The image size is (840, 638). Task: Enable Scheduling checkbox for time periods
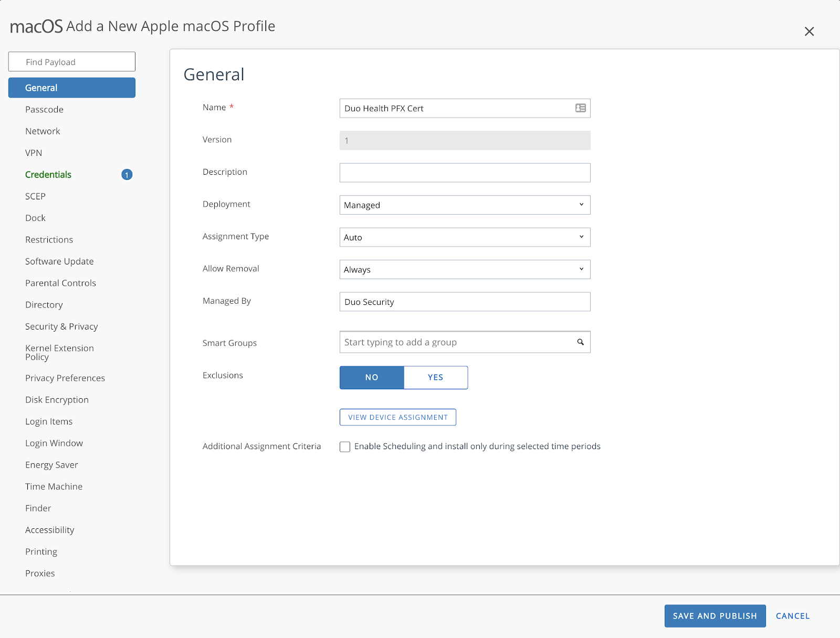click(x=345, y=446)
